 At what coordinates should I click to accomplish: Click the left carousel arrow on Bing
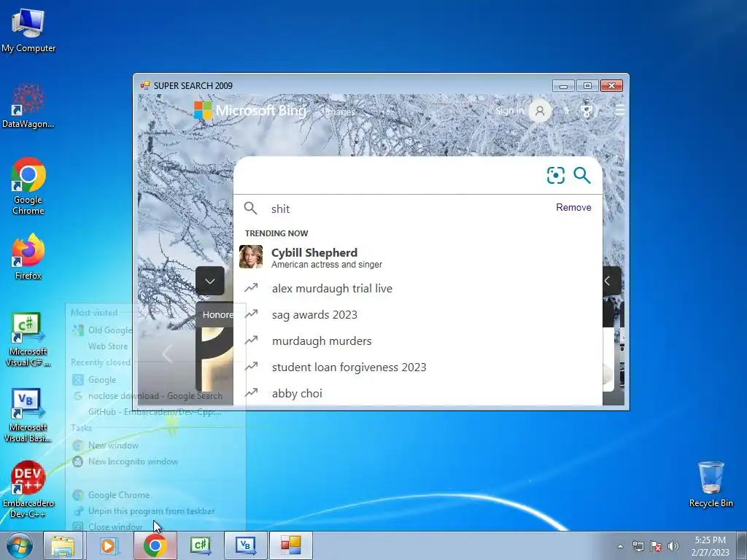[167, 354]
